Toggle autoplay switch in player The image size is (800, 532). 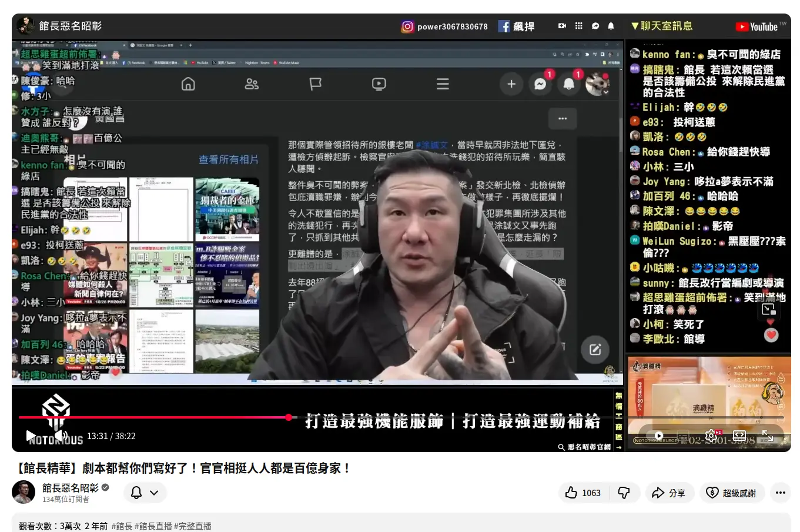tap(658, 436)
